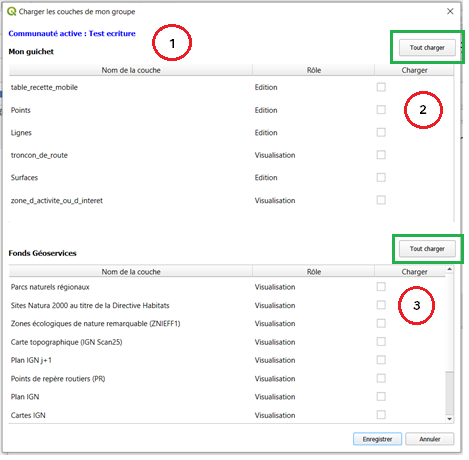Click Tout charger for Fonds Géoservices
Screen dimensions: 469x460
point(427,249)
